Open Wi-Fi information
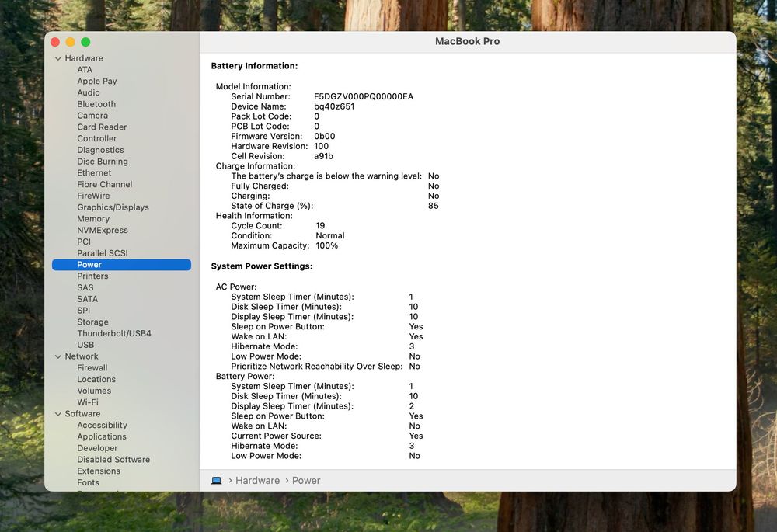 click(x=88, y=402)
